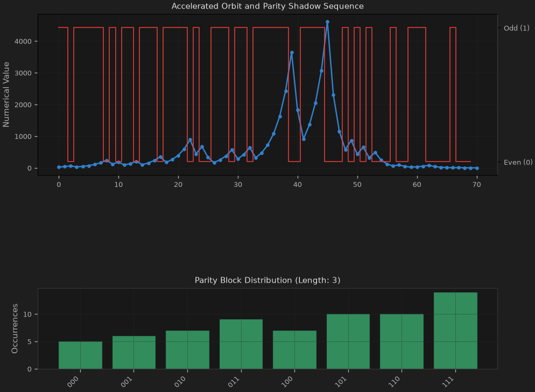Select the green bar for block 100
Image resolution: width=535 pixels, height=392 pixels.
(x=295, y=349)
